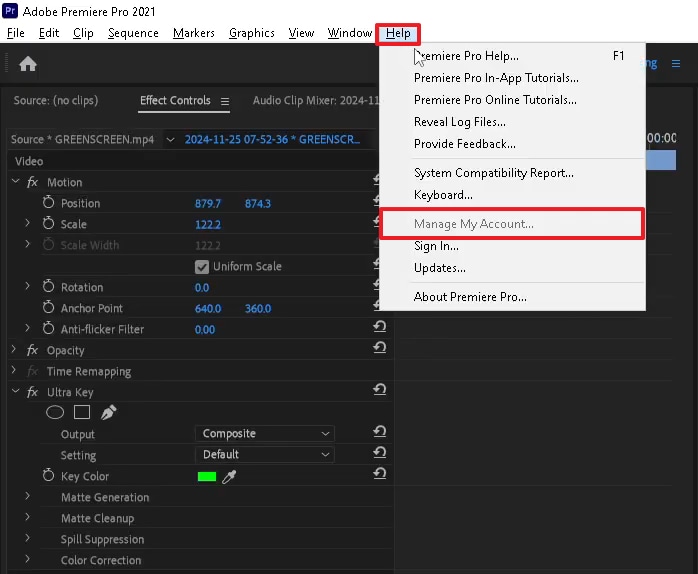This screenshot has width=698, height=574.
Task: Toggle Key Color animation stopwatch
Action: click(49, 475)
